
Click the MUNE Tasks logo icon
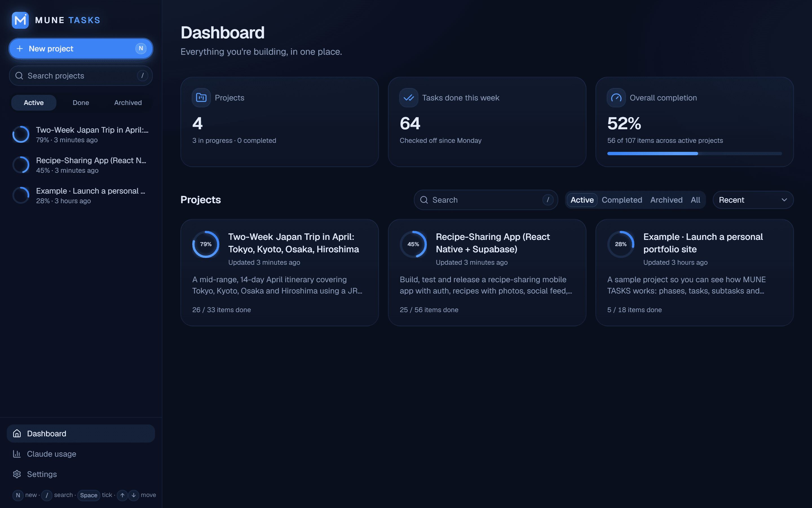(x=20, y=20)
